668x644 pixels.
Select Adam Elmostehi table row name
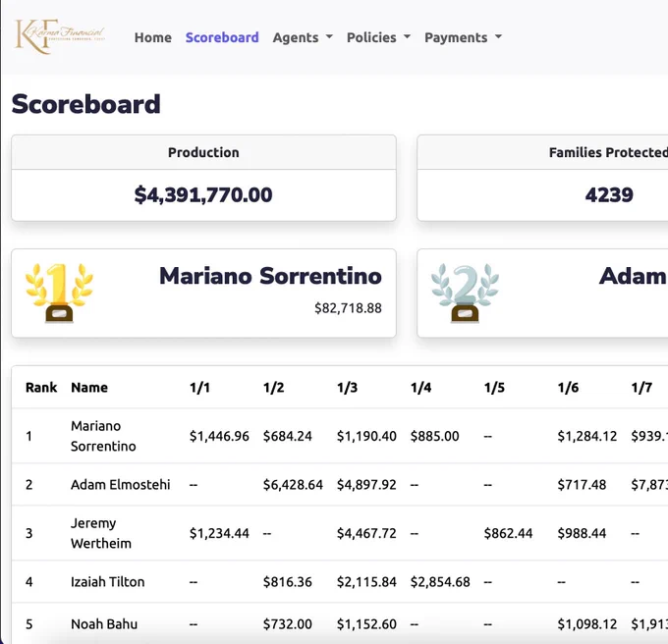(121, 484)
